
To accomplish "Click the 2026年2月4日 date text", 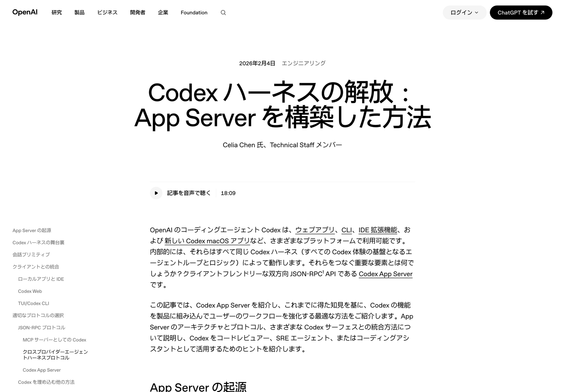I will click(x=257, y=63).
